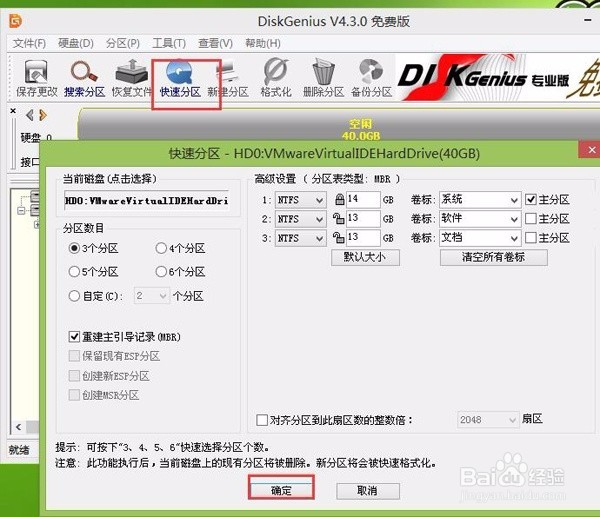Choose 5 partitions (5个分区) option
This screenshot has height=517, width=600.
pyautogui.click(x=74, y=272)
